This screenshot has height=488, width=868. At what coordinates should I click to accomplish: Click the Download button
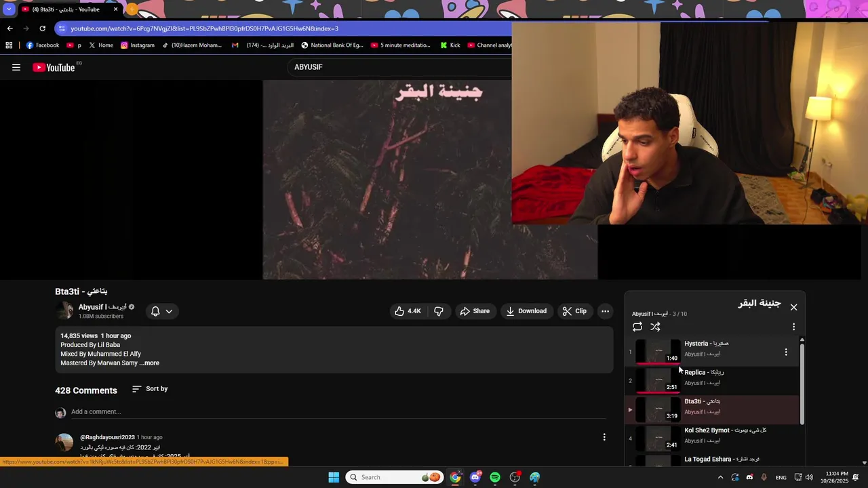click(526, 311)
